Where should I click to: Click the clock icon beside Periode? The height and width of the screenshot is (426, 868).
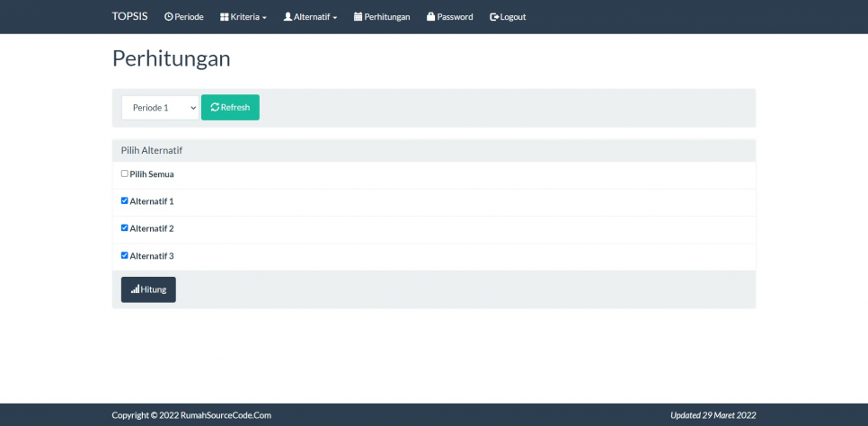tap(168, 17)
